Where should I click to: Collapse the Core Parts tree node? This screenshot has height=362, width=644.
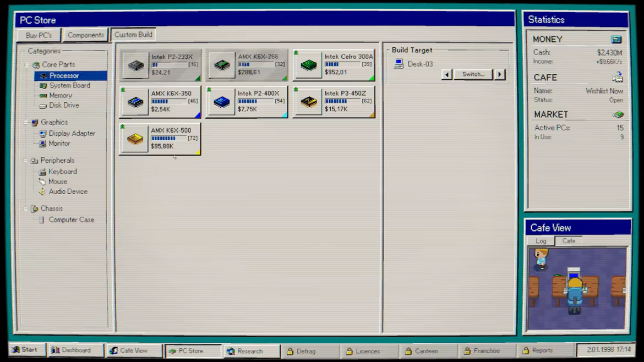coord(27,65)
